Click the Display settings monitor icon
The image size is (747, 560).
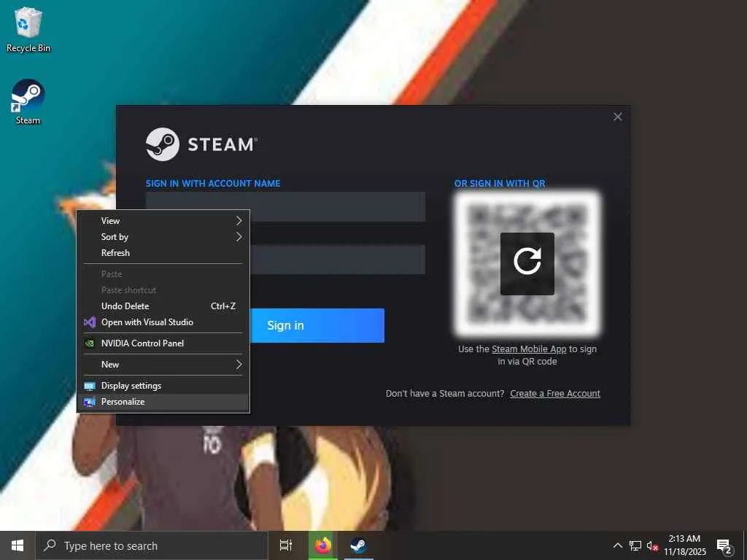pos(90,386)
